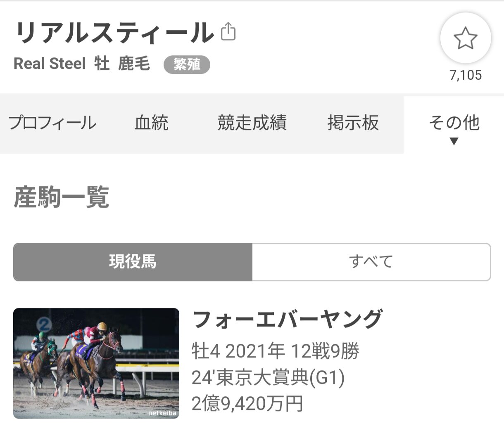Click the 7,105 favorites count
This screenshot has width=504, height=431.
pyautogui.click(x=466, y=75)
